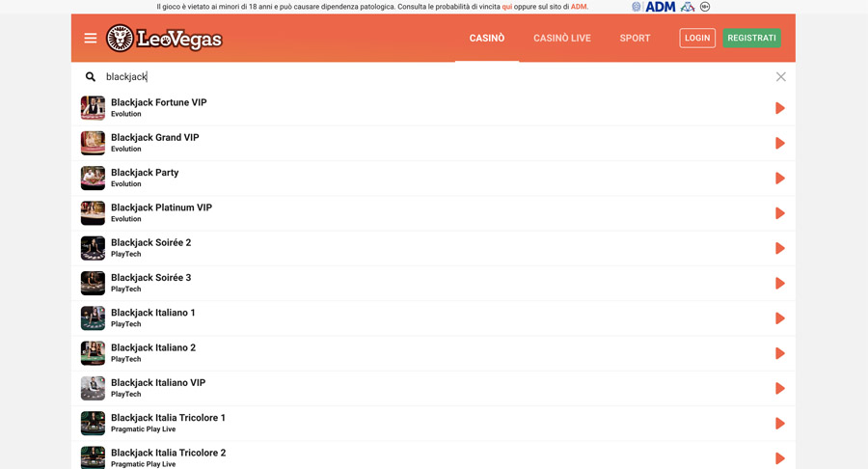The width and height of the screenshot is (868, 469).
Task: Start Blackjack Soirée 3 with play arrow
Action: pyautogui.click(x=780, y=283)
